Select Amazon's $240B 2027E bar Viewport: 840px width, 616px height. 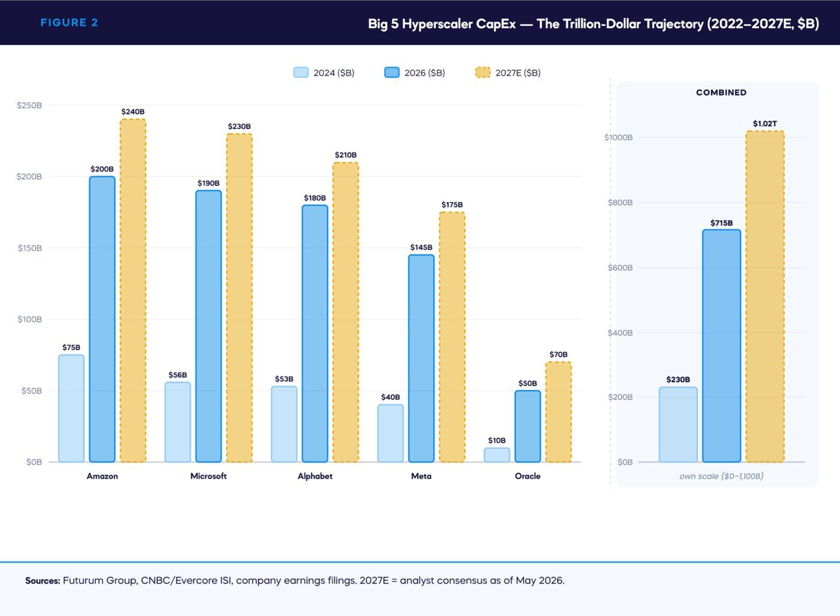tap(133, 290)
